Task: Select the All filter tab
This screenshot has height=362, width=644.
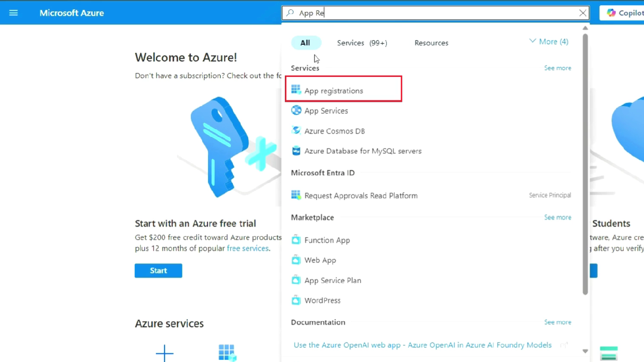Action: click(305, 42)
